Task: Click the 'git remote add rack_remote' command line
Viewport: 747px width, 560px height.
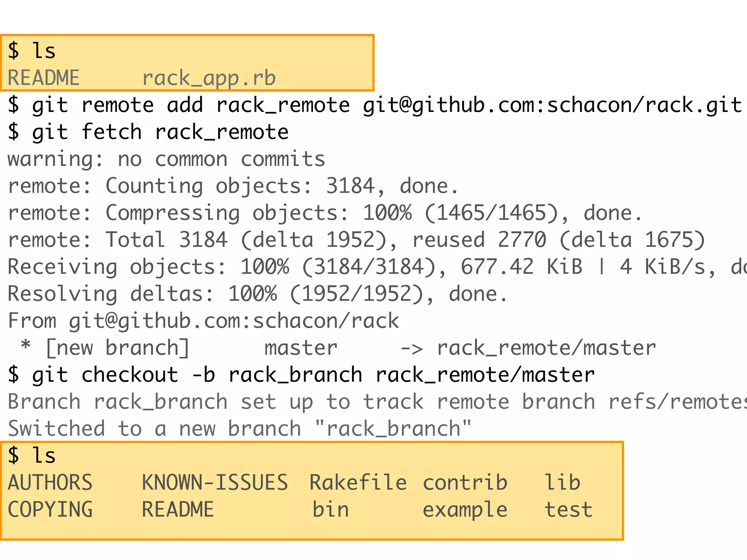Action: 375,105
